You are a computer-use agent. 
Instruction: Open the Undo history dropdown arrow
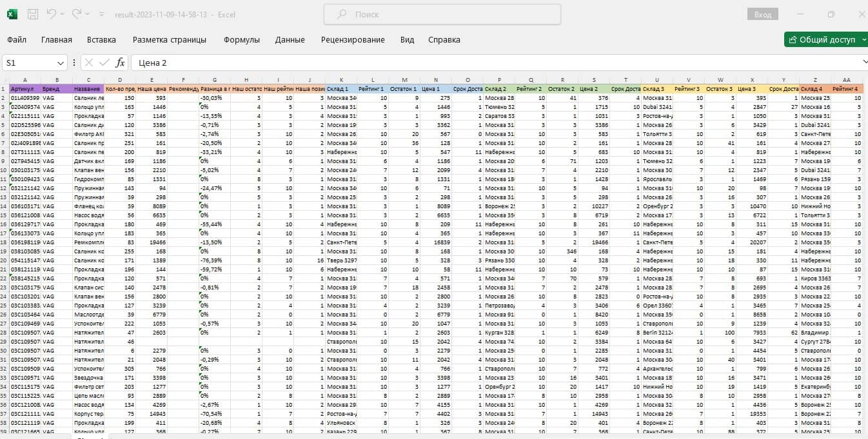tap(63, 14)
